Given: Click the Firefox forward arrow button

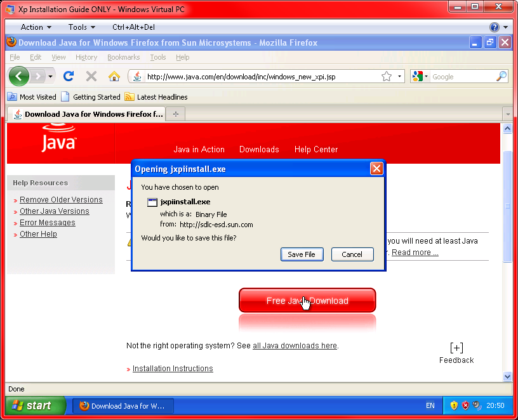Looking at the screenshot, I should [x=38, y=77].
